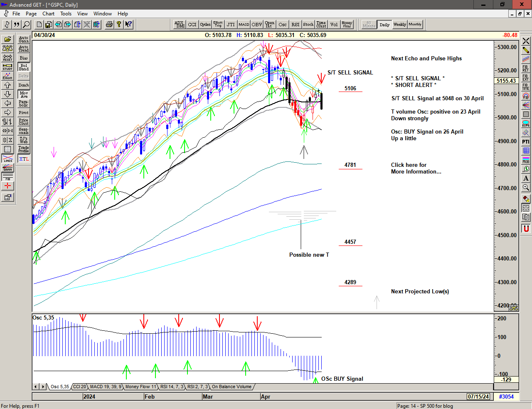The width and height of the screenshot is (532, 409).
Task: Click the open folder icon
Action: 7,39
